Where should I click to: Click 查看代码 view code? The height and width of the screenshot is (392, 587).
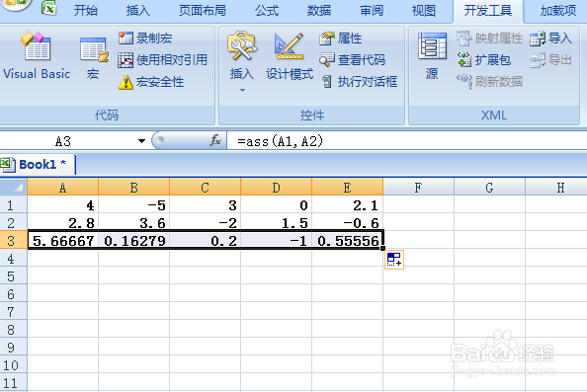352,60
